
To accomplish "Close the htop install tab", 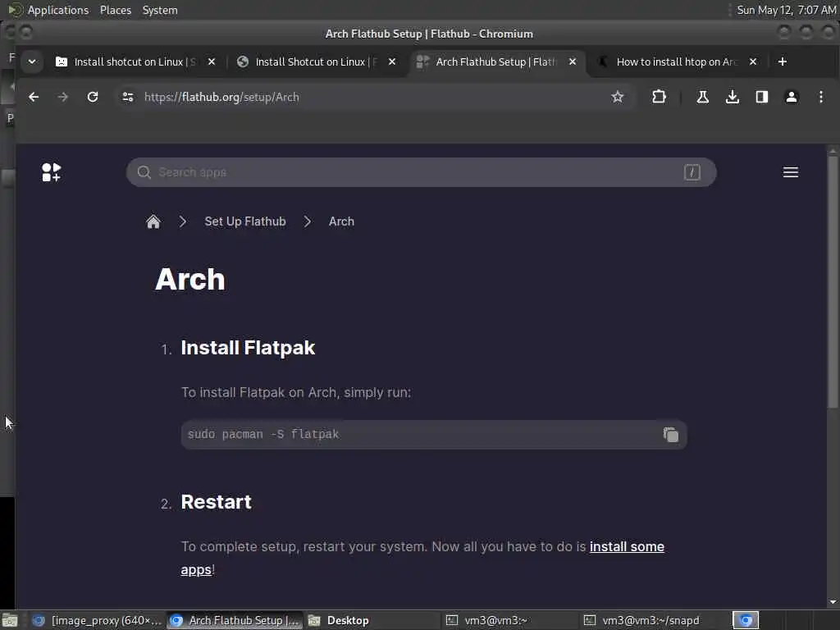I will [x=753, y=62].
